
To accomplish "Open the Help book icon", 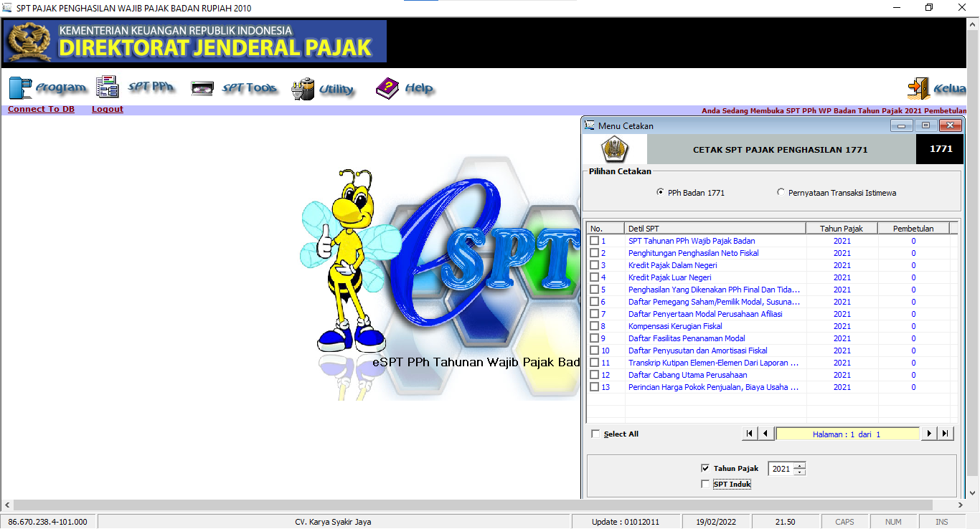I will [x=387, y=88].
